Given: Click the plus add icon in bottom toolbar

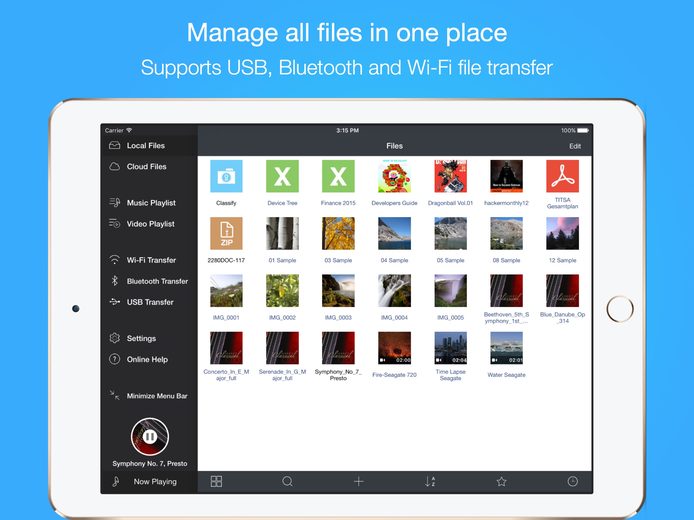Looking at the screenshot, I should (x=359, y=481).
